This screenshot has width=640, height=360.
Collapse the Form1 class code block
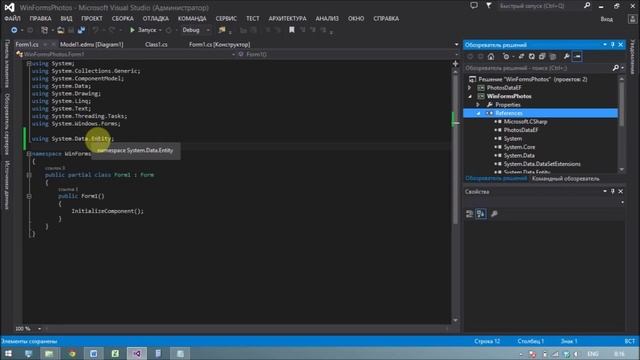tap(29, 175)
